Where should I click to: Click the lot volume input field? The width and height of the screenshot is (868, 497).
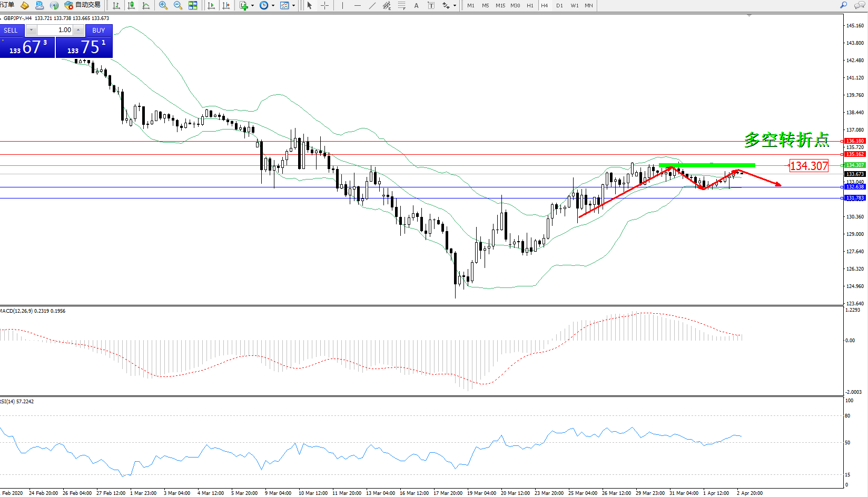tap(56, 30)
